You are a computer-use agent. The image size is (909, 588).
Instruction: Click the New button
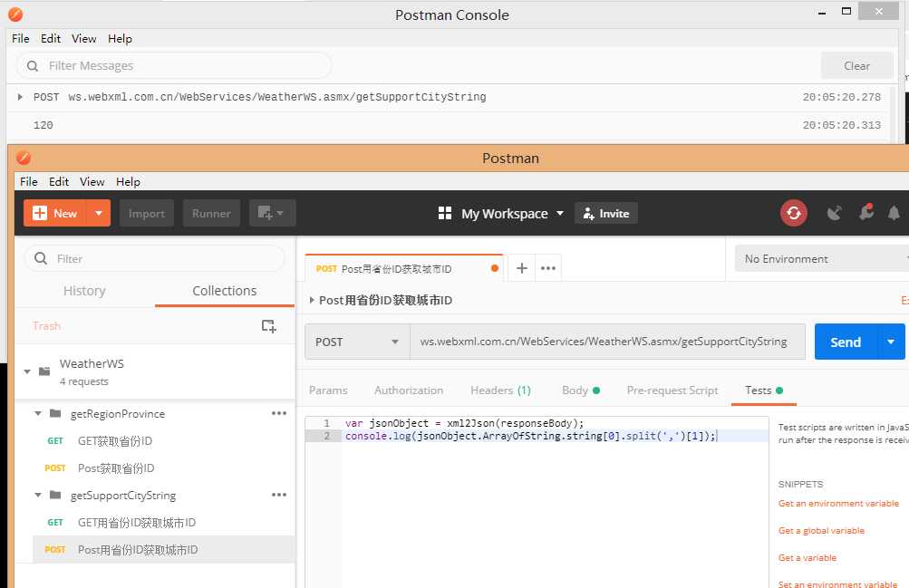coord(55,213)
